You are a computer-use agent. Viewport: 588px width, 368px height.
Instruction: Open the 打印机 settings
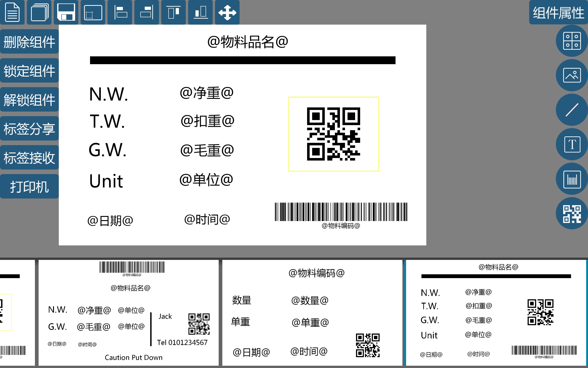29,186
